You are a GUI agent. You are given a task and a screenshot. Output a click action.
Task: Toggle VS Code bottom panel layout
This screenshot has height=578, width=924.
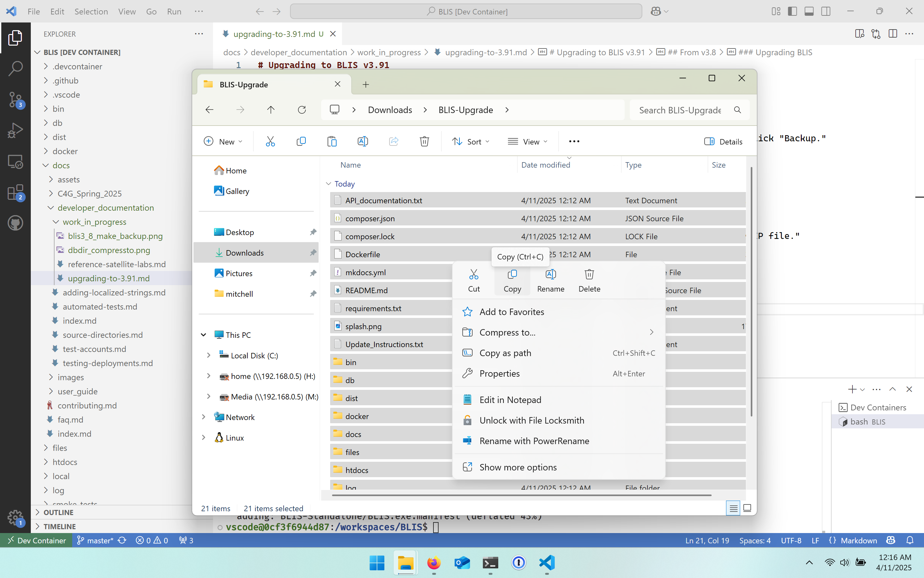[809, 12]
